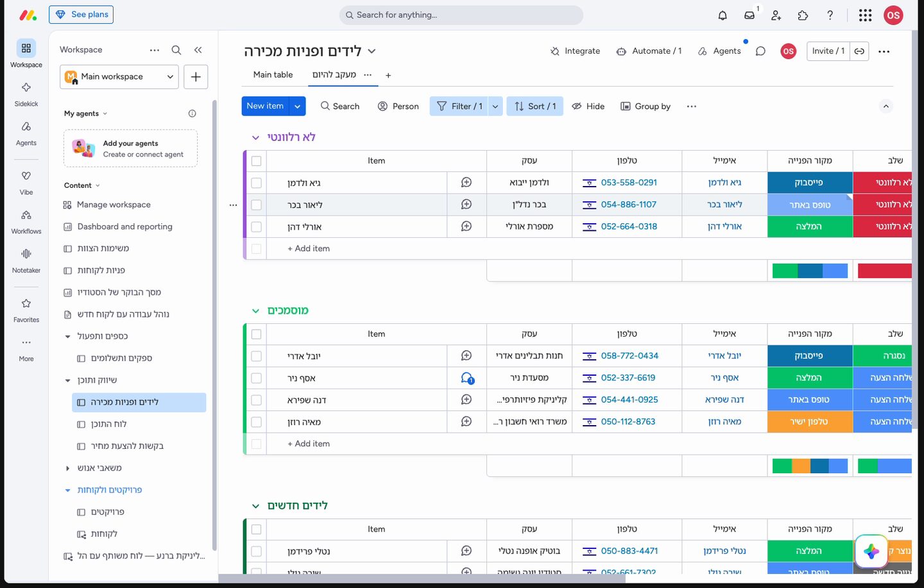Open the help question mark
Viewport: 924px width, 588px height.
830,15
